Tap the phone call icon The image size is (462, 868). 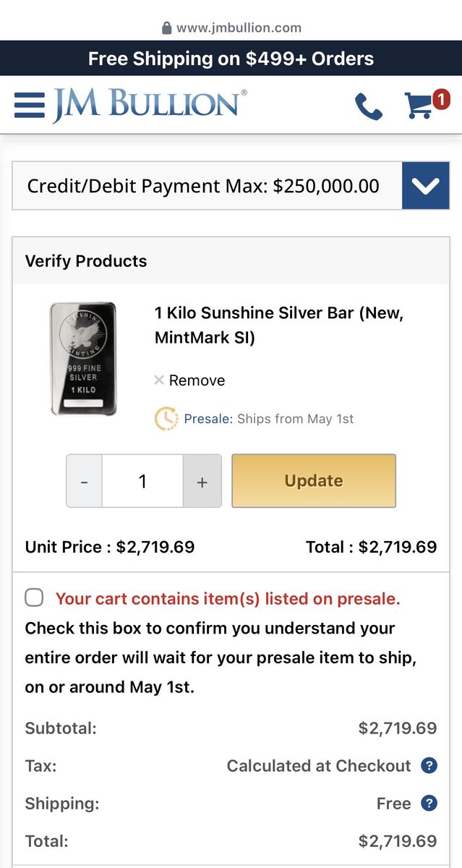[x=369, y=106]
